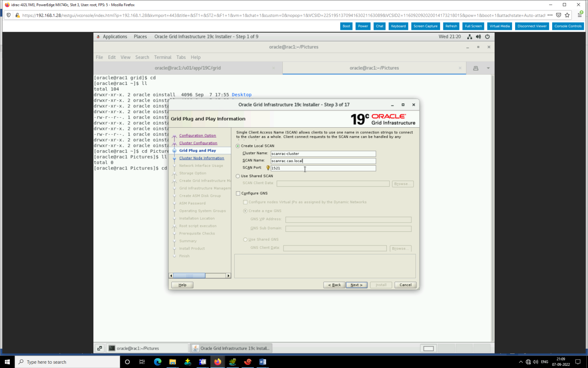Bookmark this page with the star icon
Image resolution: width=588 pixels, height=368 pixels.
click(567, 15)
